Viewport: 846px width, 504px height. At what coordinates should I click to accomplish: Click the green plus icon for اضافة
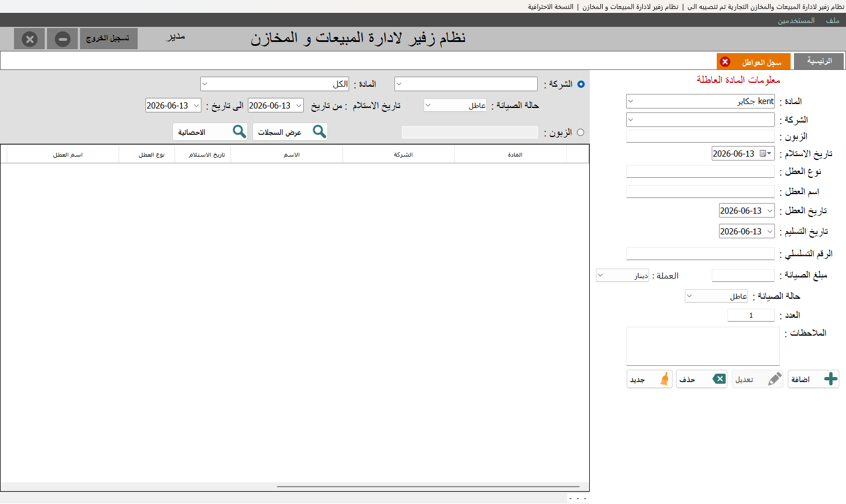831,379
